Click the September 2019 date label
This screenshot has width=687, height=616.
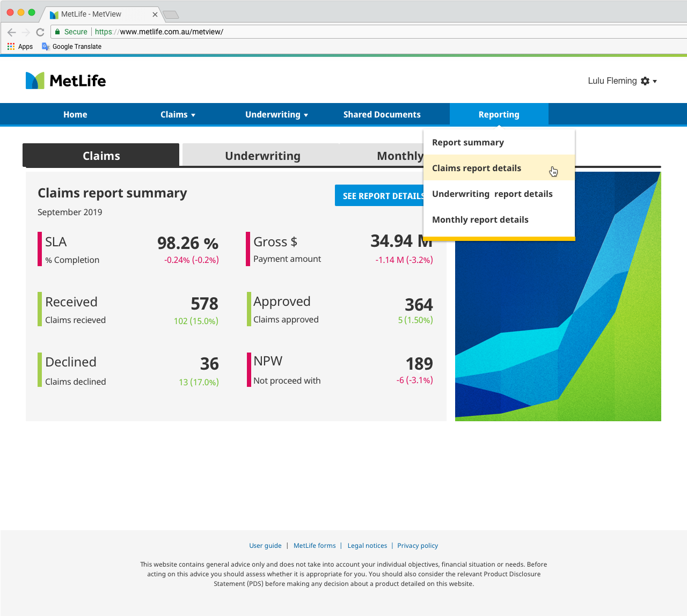[70, 212]
